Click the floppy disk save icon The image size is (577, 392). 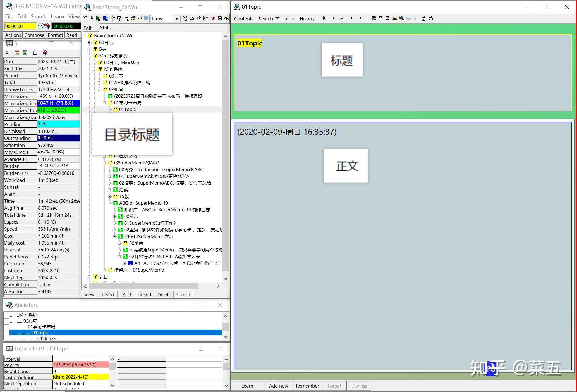pyautogui.click(x=220, y=19)
